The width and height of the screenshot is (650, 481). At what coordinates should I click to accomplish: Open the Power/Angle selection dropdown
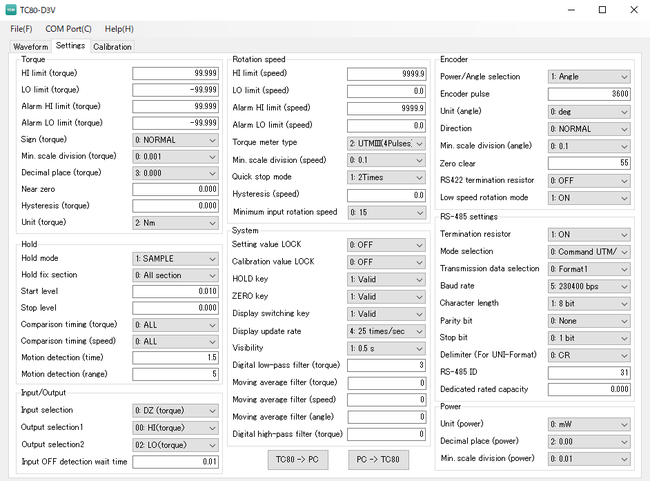[x=589, y=76]
